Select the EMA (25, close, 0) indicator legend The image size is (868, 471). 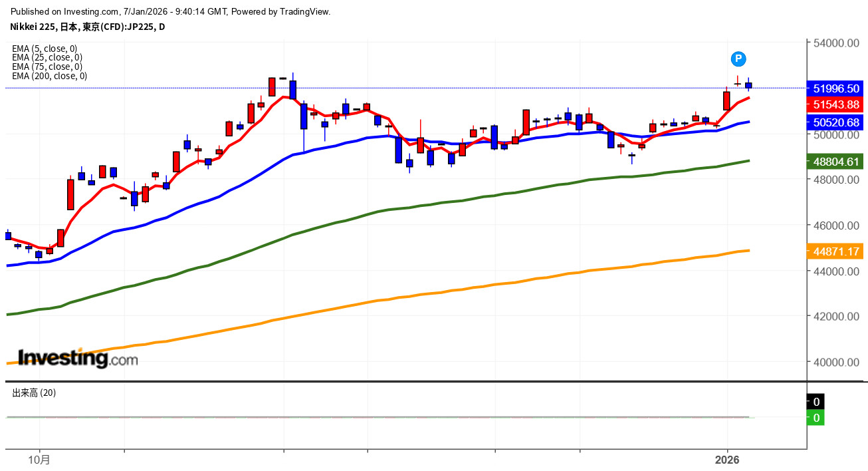tap(47, 57)
